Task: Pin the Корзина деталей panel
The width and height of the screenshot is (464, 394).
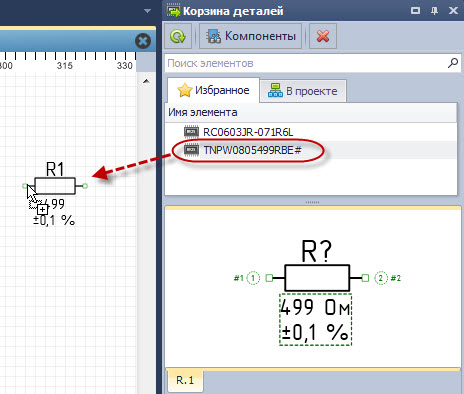Action: click(x=434, y=11)
